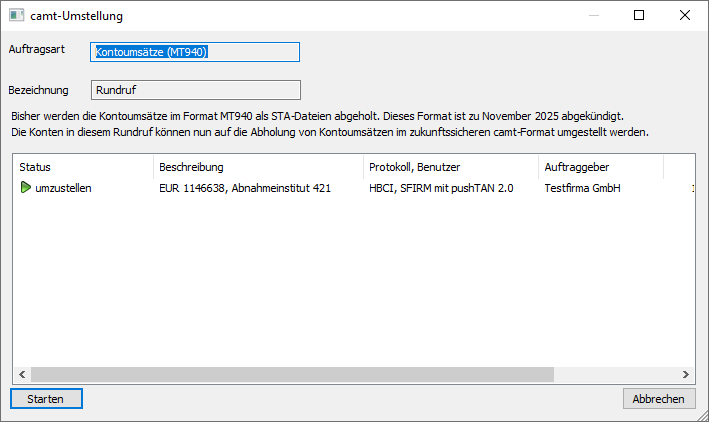Click the horizontal scrollbar thumb
709x422 pixels.
point(292,375)
